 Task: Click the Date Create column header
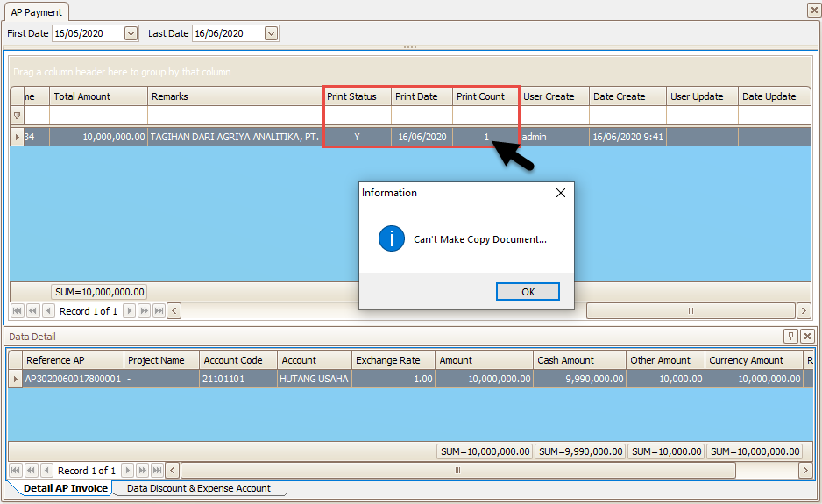[627, 96]
